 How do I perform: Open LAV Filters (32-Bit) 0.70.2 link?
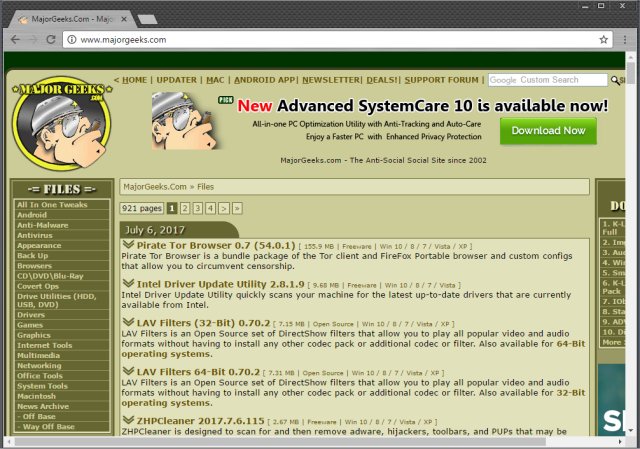203,323
